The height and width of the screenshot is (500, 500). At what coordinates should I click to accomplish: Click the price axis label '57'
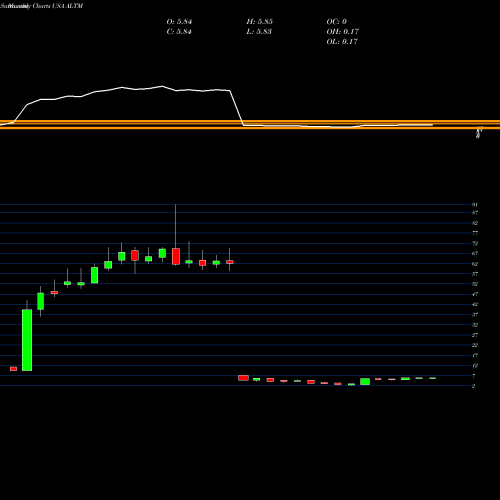475,274
